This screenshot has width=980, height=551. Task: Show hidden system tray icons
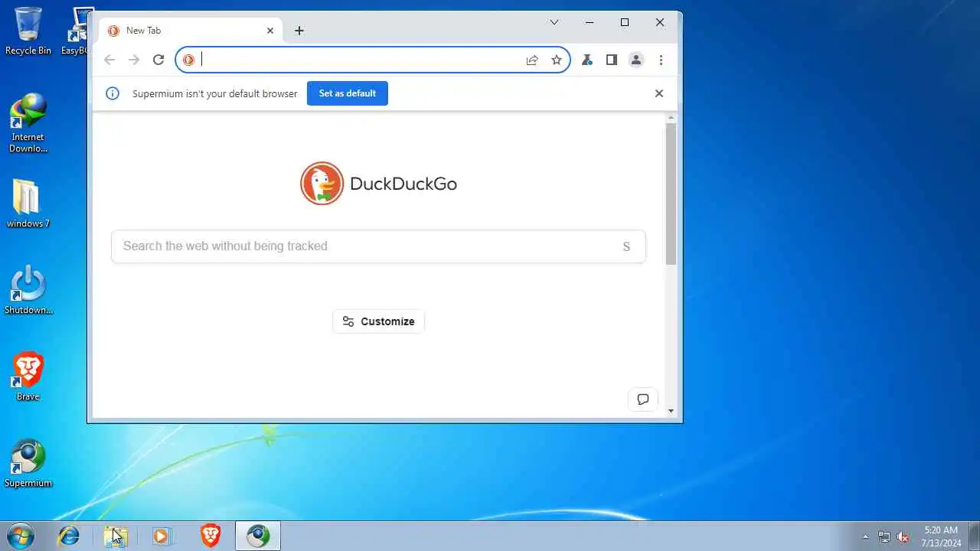click(866, 536)
